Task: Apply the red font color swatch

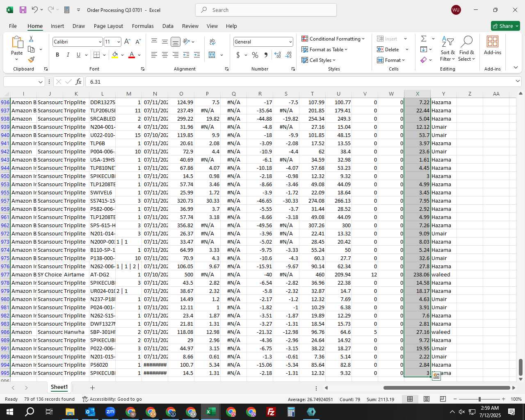Action: 132,55
